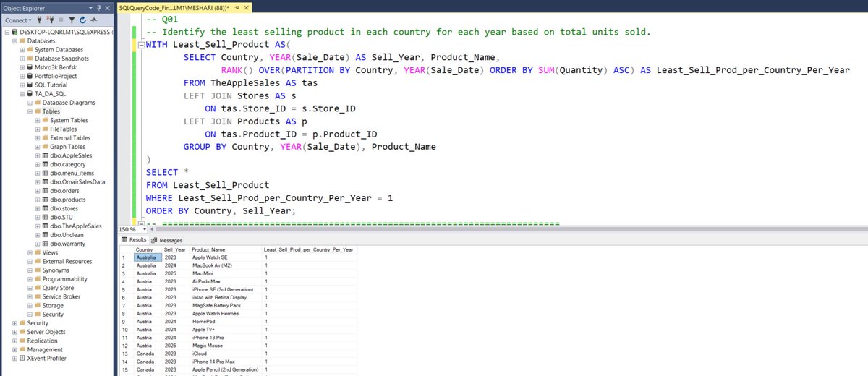Click the Least_Sell_Prod_per_Country_Per_Year column header
This screenshot has height=376, width=868.
tap(309, 249)
